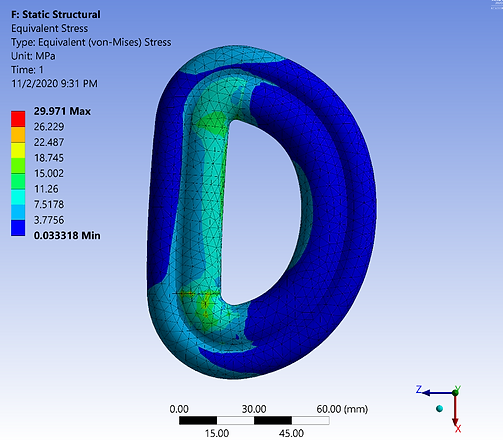Click the 'Equivalent Stress' result label

[x=50, y=29]
